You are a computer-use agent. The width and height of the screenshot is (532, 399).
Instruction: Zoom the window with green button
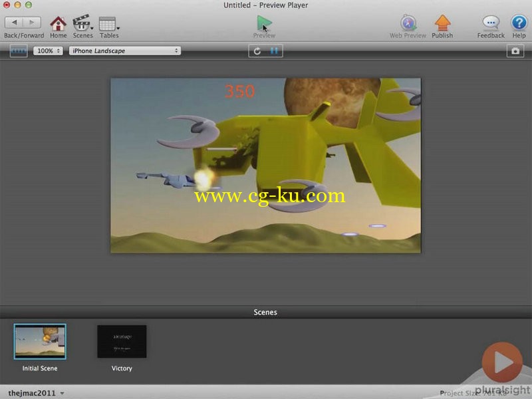tap(29, 5)
